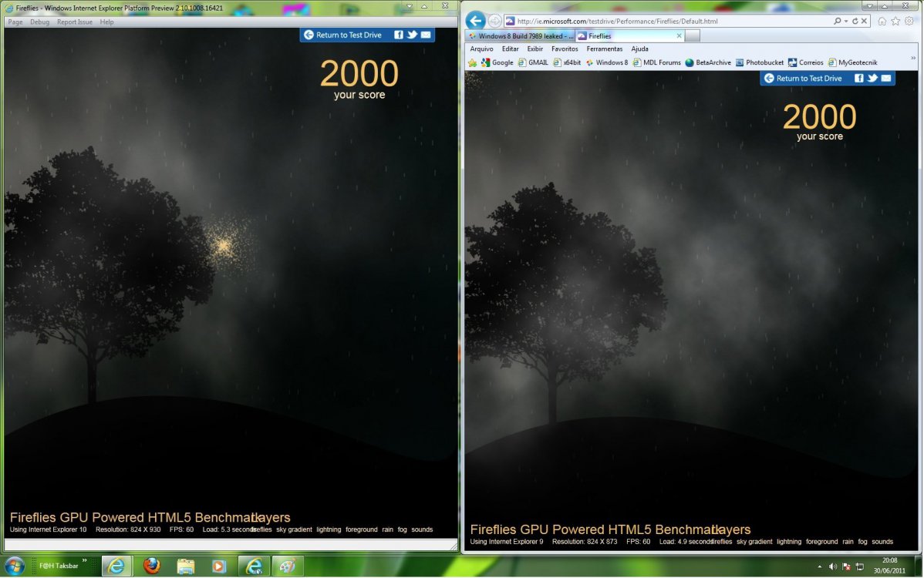Share by email in the IE9 window
Viewport: 924px width, 578px height.
pyautogui.click(x=886, y=79)
